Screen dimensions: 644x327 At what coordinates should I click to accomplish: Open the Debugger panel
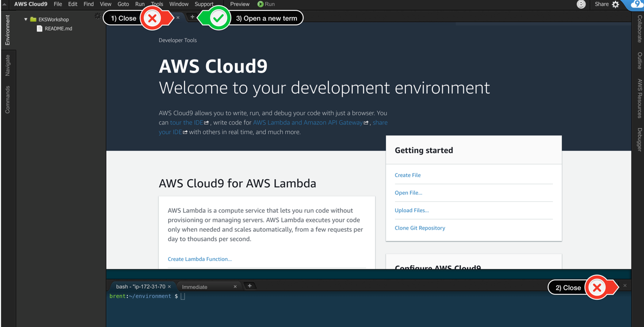[640, 140]
